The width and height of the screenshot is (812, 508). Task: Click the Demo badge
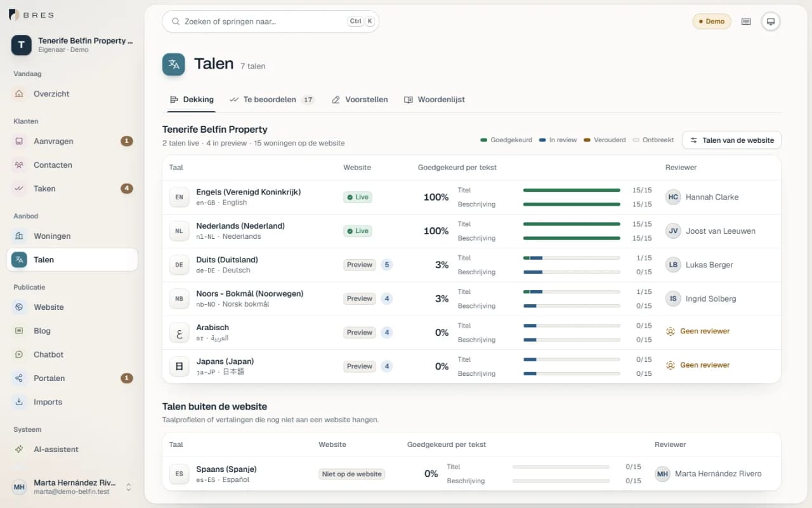click(712, 22)
